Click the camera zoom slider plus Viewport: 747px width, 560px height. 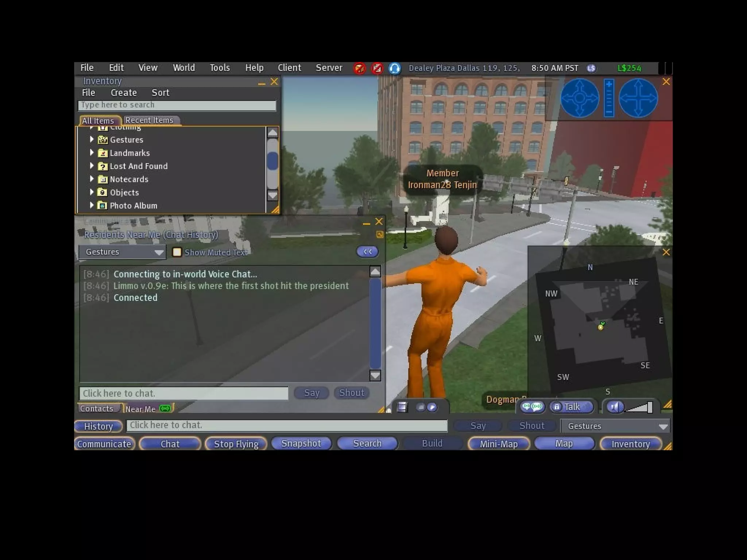pyautogui.click(x=609, y=84)
